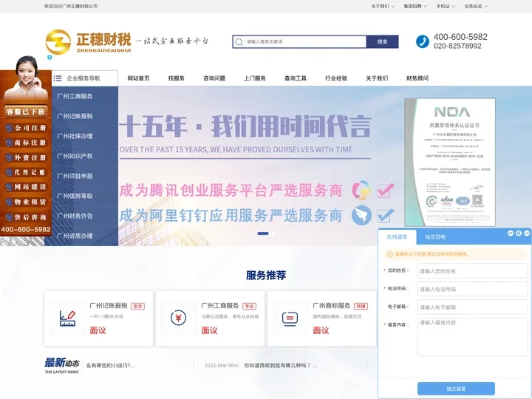Open 上门服务 menu item
This screenshot has width=532, height=399.
255,78
